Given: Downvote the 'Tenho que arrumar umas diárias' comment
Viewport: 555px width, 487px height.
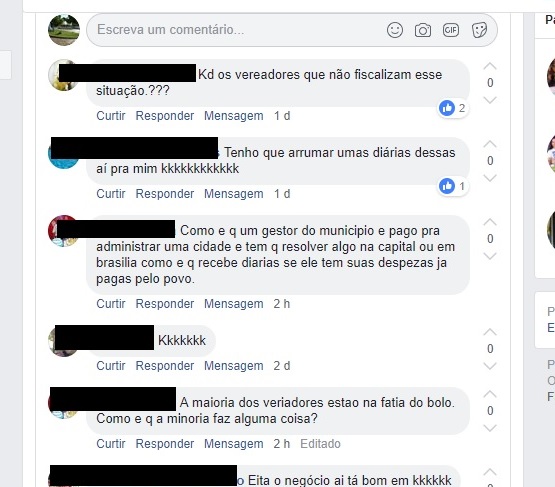Looking at the screenshot, I should click(x=490, y=178).
